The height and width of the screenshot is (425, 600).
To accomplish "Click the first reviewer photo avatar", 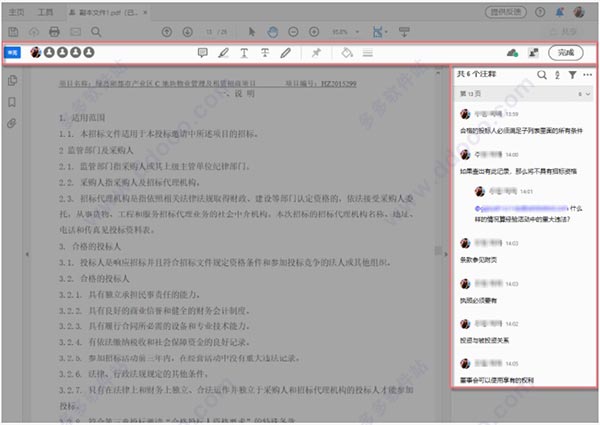I will coord(36,52).
